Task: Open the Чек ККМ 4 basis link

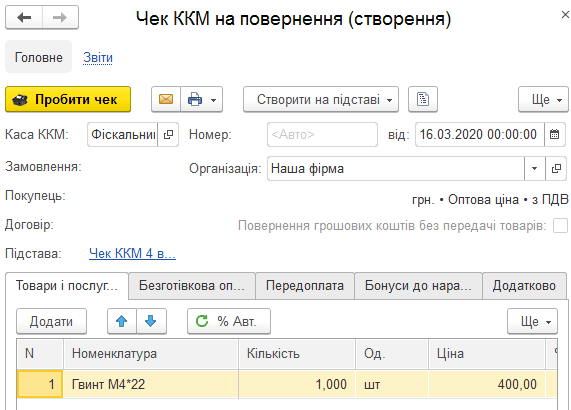Action: click(132, 253)
